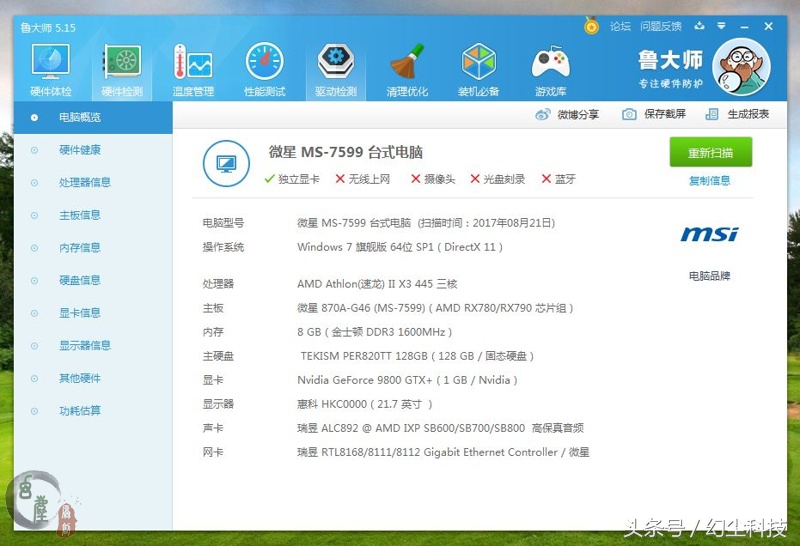Open 装机必备 essential software cube icon

pyautogui.click(x=478, y=69)
